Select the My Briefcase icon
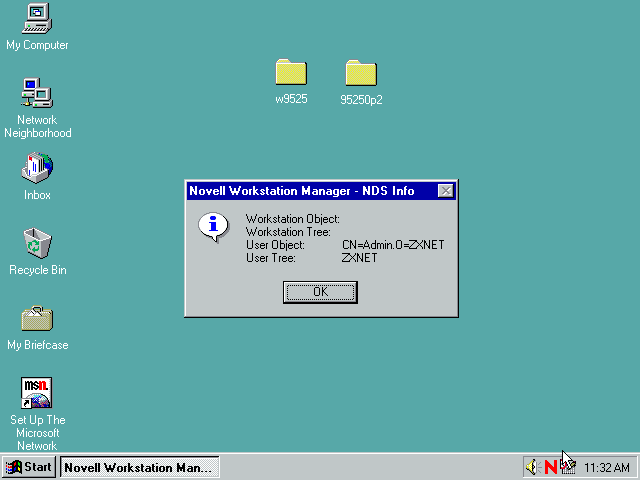 pyautogui.click(x=37, y=318)
